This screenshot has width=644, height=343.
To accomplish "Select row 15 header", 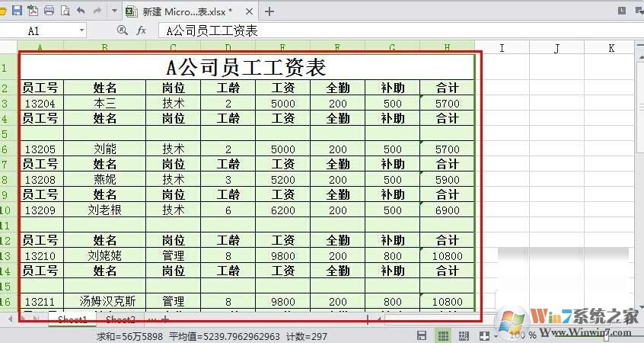I will tap(8, 287).
